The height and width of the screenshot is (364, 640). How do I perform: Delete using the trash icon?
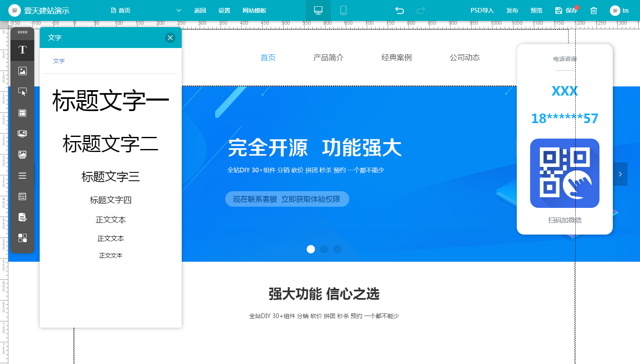coord(594,10)
